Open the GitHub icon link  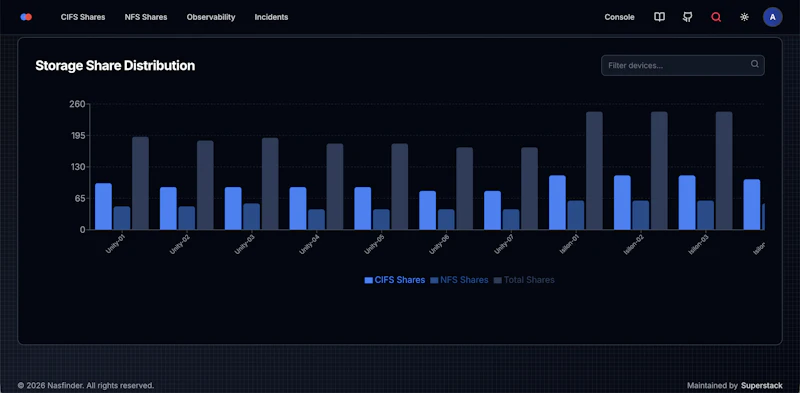(687, 17)
